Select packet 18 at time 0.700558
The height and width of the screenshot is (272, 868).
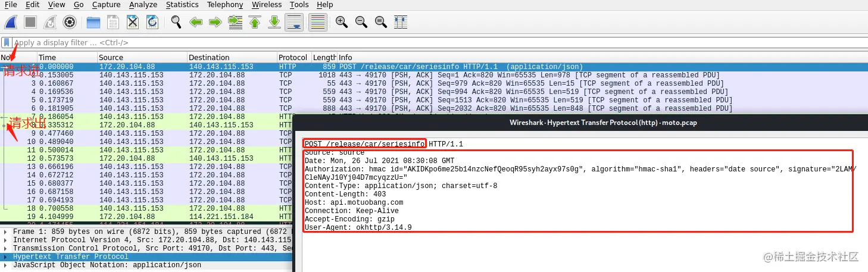(146, 208)
